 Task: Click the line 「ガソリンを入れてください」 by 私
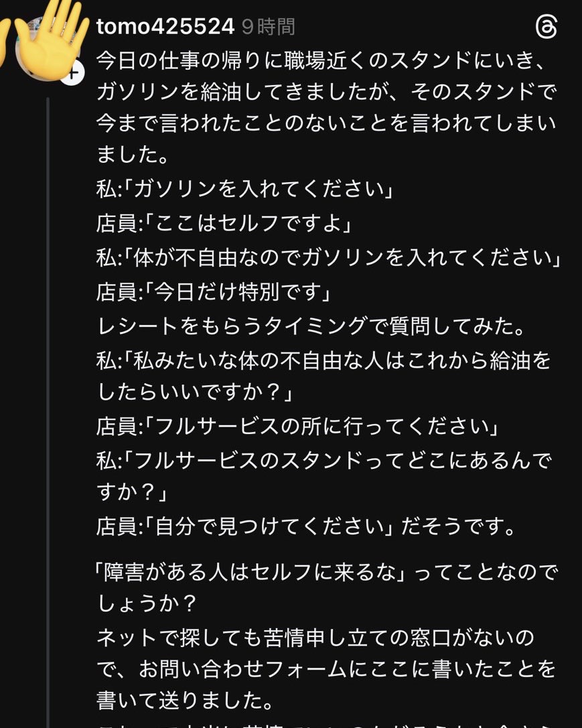245,190
